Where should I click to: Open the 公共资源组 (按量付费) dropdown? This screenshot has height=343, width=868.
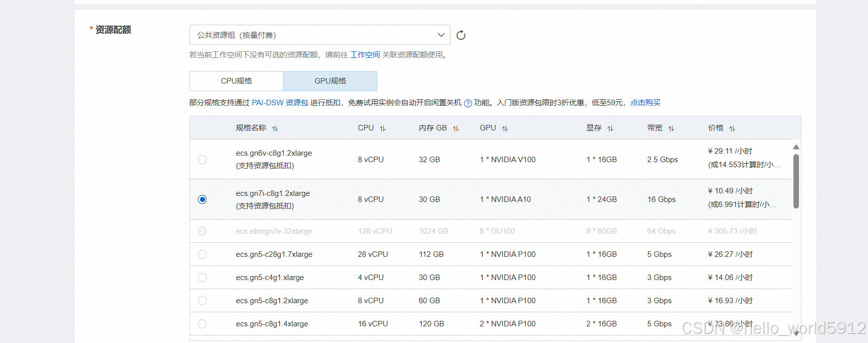[319, 35]
